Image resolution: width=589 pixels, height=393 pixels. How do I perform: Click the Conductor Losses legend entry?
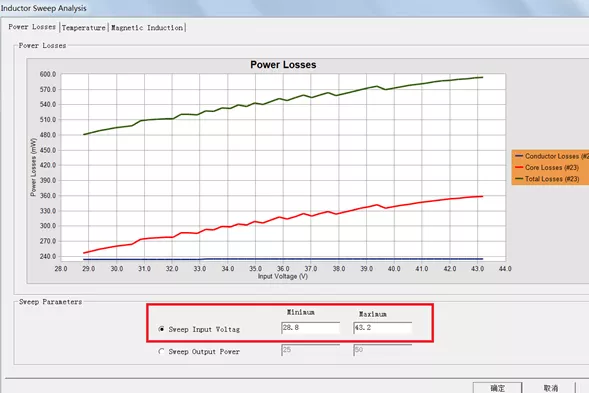(552, 156)
